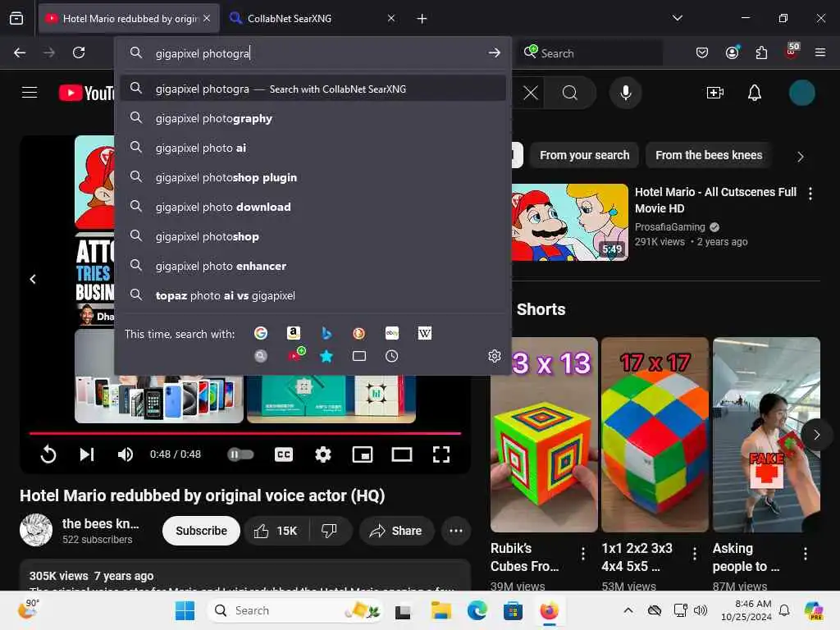Choose suggestion 'gigapixel photography'
The width and height of the screenshot is (840, 630).
(313, 118)
